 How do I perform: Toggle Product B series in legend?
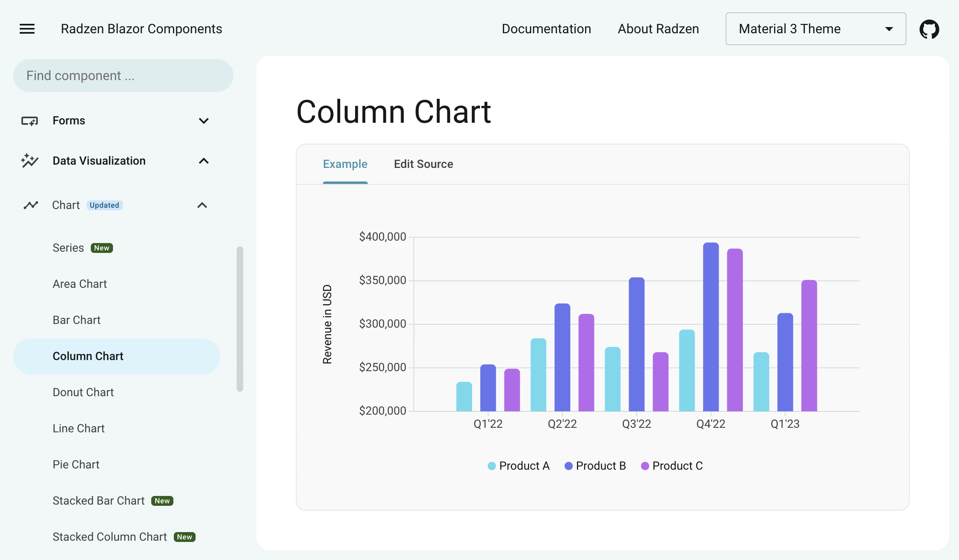click(x=595, y=466)
